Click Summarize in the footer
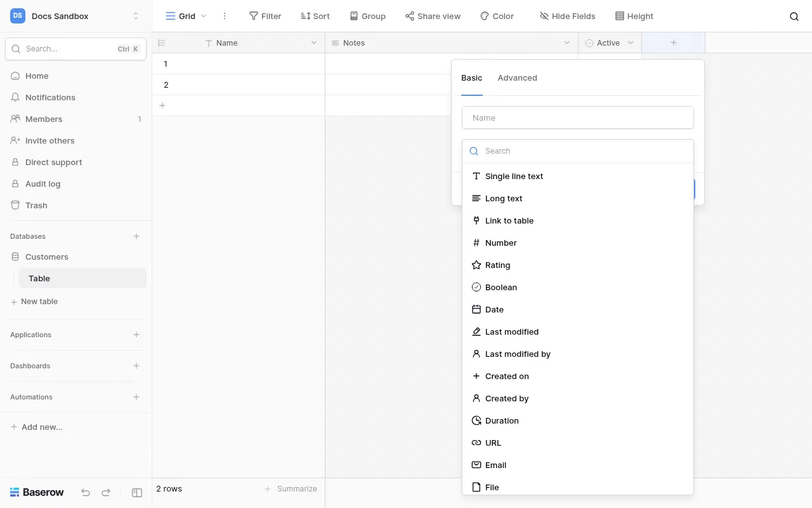Viewport: 812px width, 508px height. [x=291, y=489]
